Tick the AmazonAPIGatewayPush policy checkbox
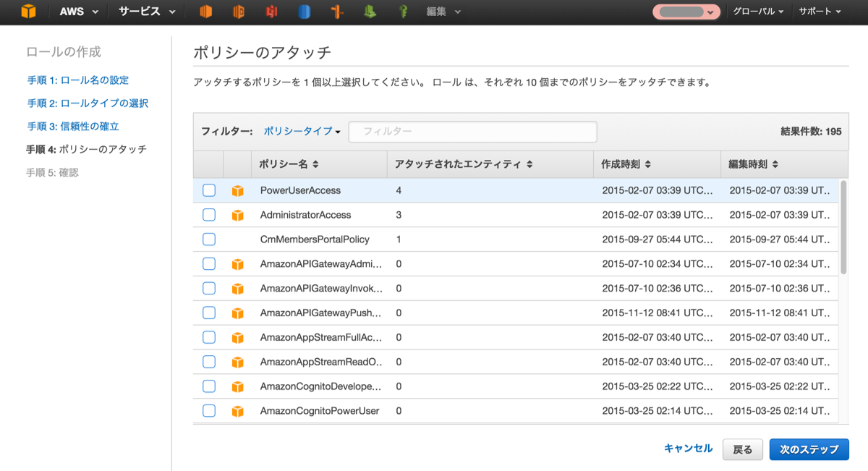Image resolution: width=868 pixels, height=471 pixels. tap(209, 313)
